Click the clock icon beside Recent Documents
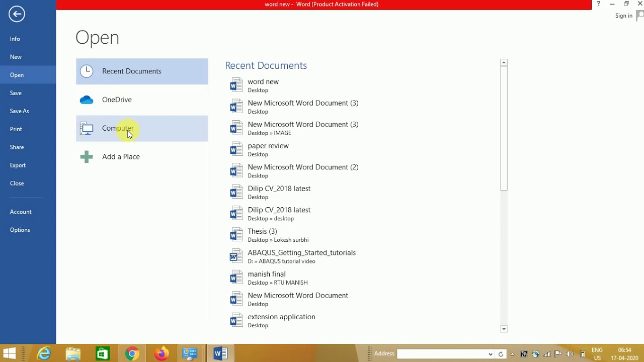 pyautogui.click(x=87, y=71)
